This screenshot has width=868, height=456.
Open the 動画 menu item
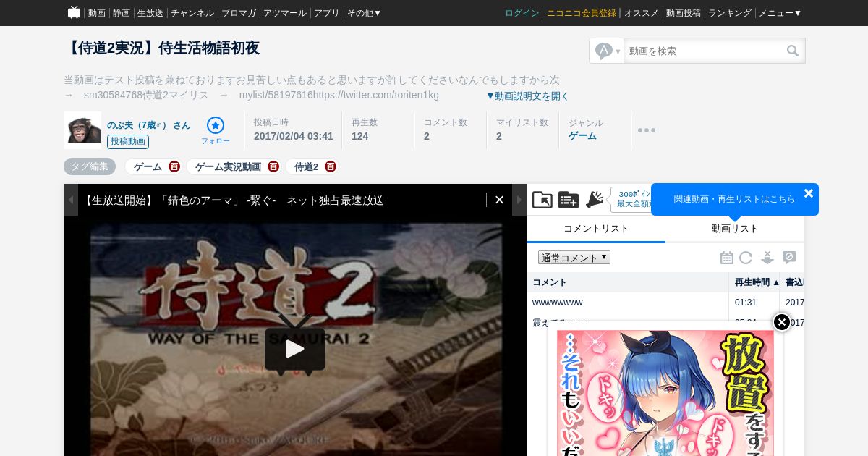click(97, 13)
